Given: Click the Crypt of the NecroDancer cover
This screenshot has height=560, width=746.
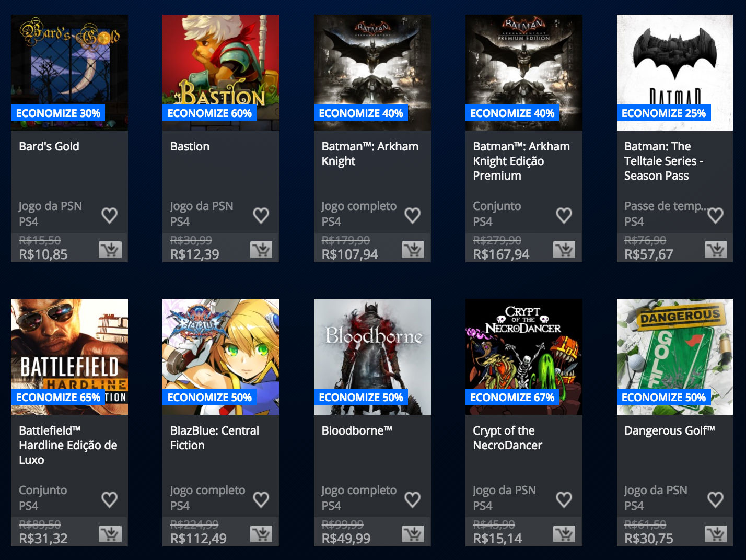Looking at the screenshot, I should coord(524,357).
